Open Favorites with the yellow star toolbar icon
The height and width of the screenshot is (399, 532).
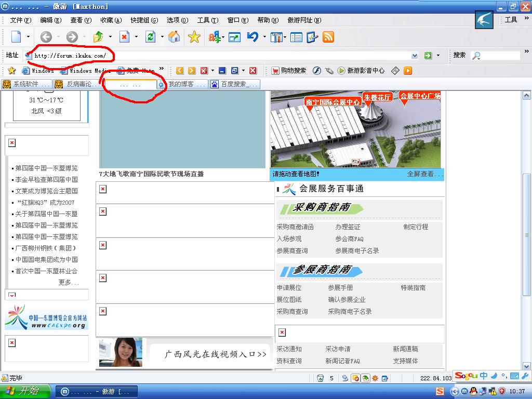click(x=194, y=37)
